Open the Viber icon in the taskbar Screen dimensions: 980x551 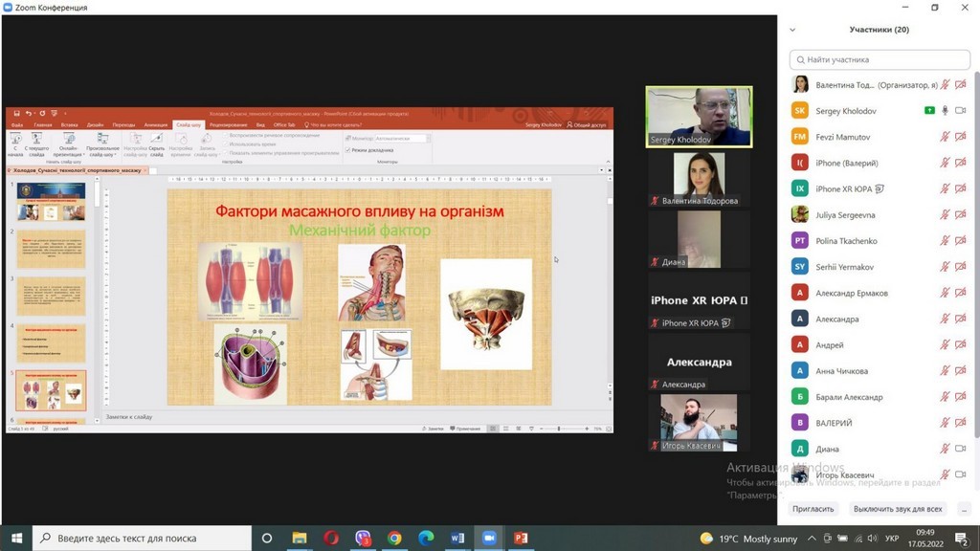coord(363,539)
